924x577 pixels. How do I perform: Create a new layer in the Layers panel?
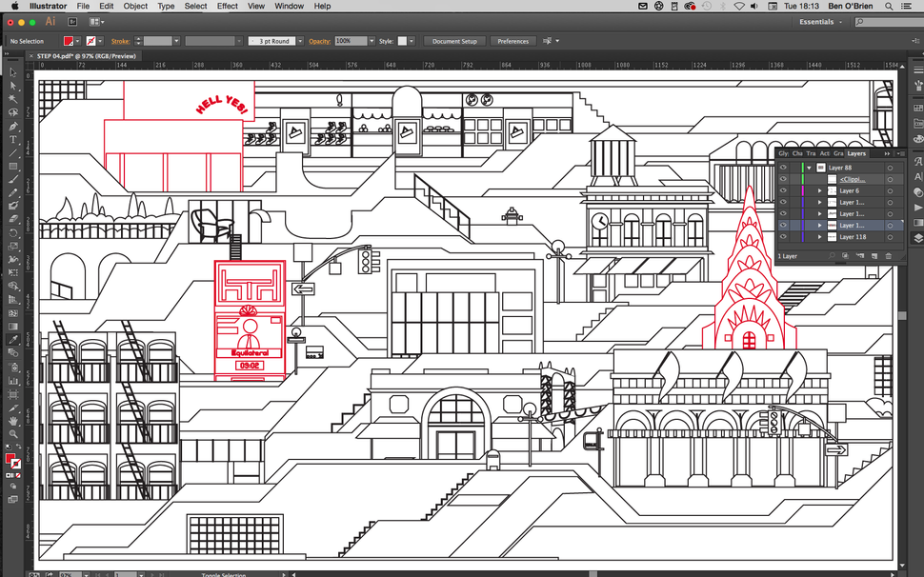pos(874,255)
